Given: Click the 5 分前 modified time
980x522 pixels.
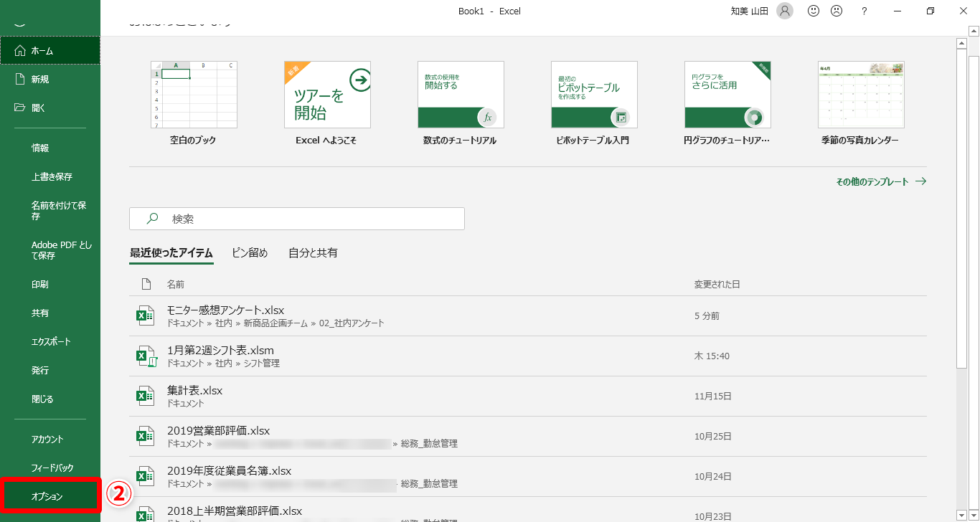Looking at the screenshot, I should pos(707,316).
